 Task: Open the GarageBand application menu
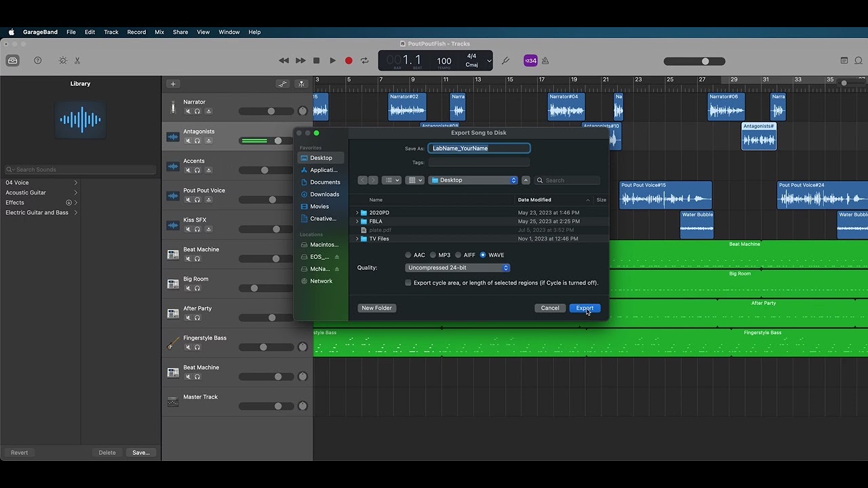[39, 32]
